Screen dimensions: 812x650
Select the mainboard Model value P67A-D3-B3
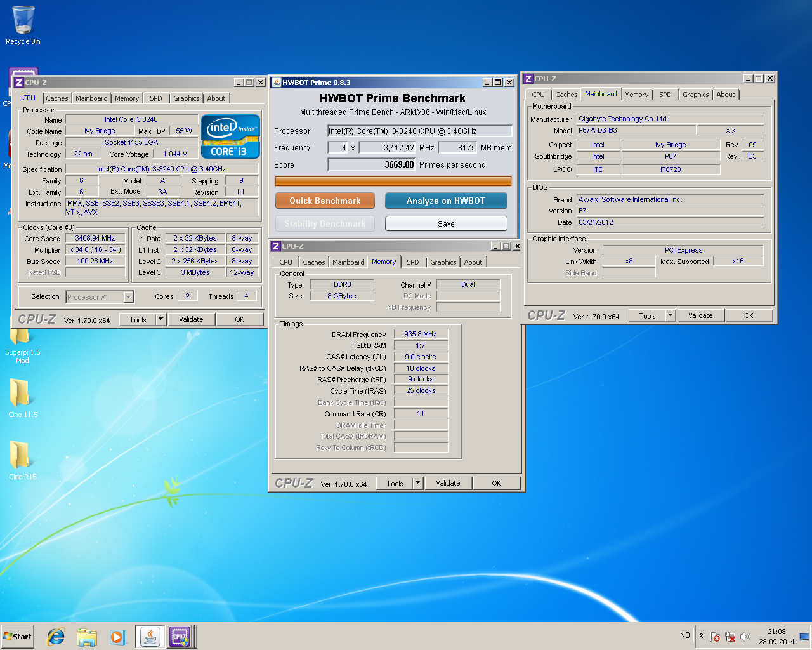[636, 130]
